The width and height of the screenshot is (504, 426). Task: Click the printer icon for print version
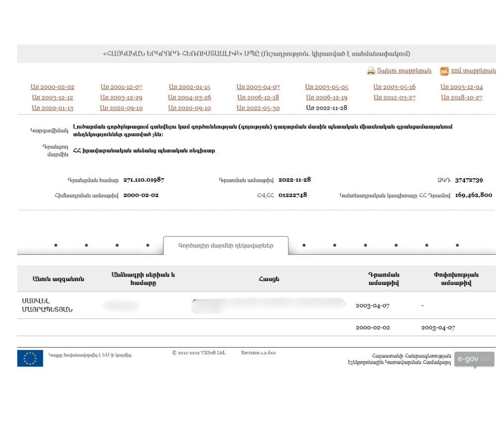(x=371, y=71)
